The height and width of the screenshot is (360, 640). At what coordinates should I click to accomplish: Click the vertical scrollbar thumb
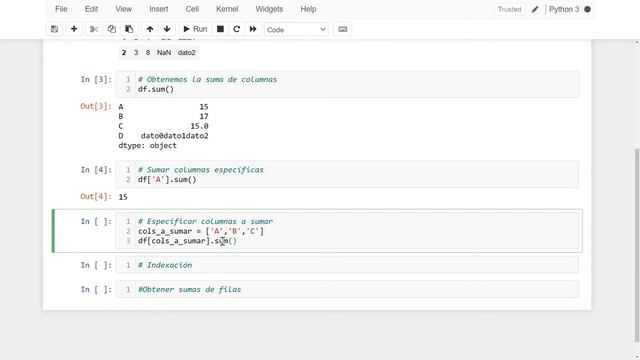(637, 245)
